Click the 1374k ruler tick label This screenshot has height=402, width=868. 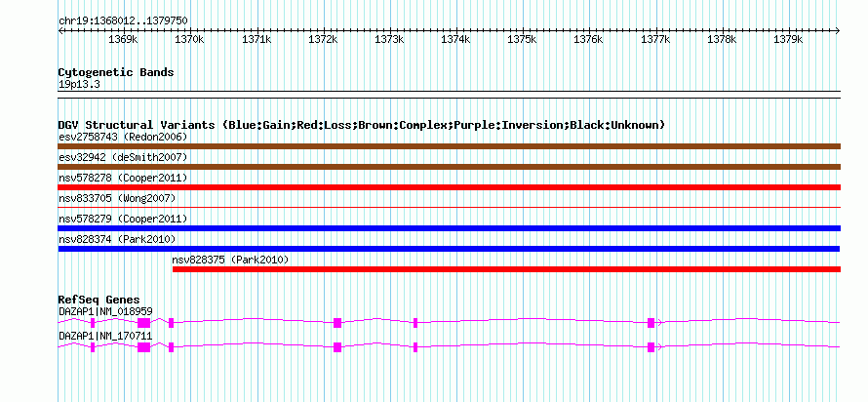(x=456, y=40)
